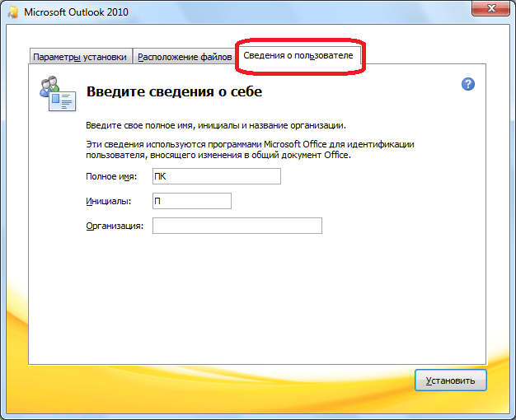Focus the Организация input field
Screen dimensions: 516x420
click(x=237, y=226)
